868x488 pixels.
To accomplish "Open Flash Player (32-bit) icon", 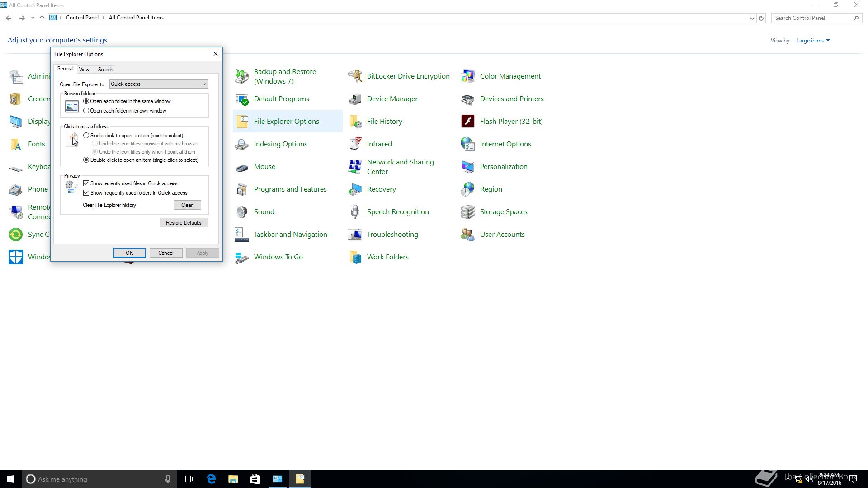I will click(468, 122).
